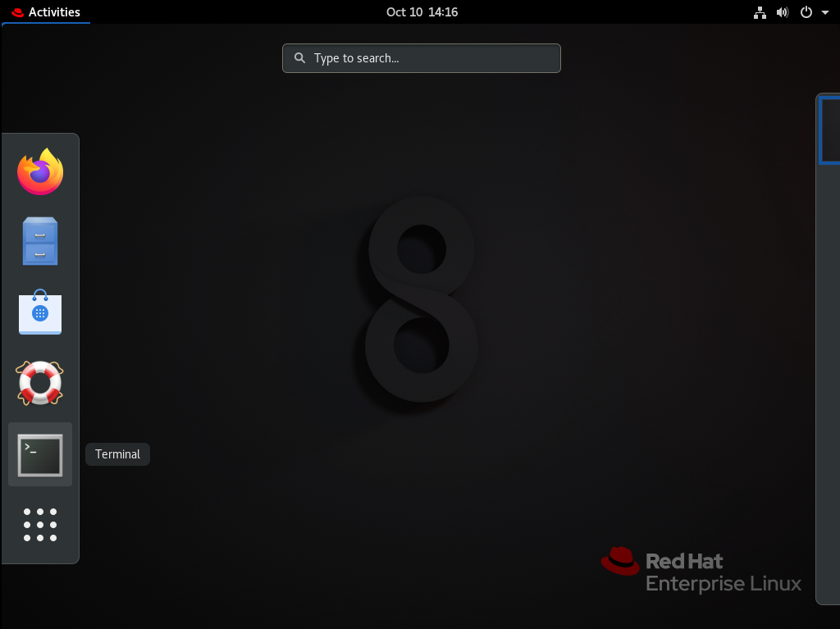The width and height of the screenshot is (840, 629).
Task: Open the Software shopping bag icon
Action: (40, 312)
